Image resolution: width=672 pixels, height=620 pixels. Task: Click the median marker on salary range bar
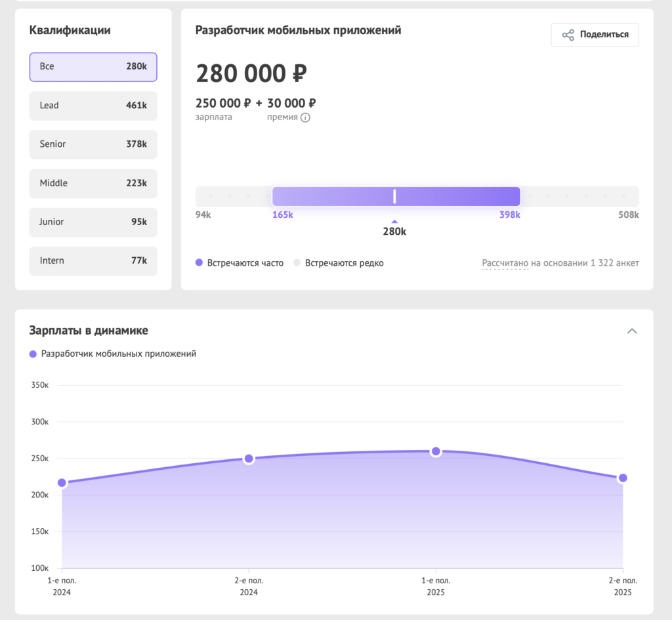(x=394, y=196)
